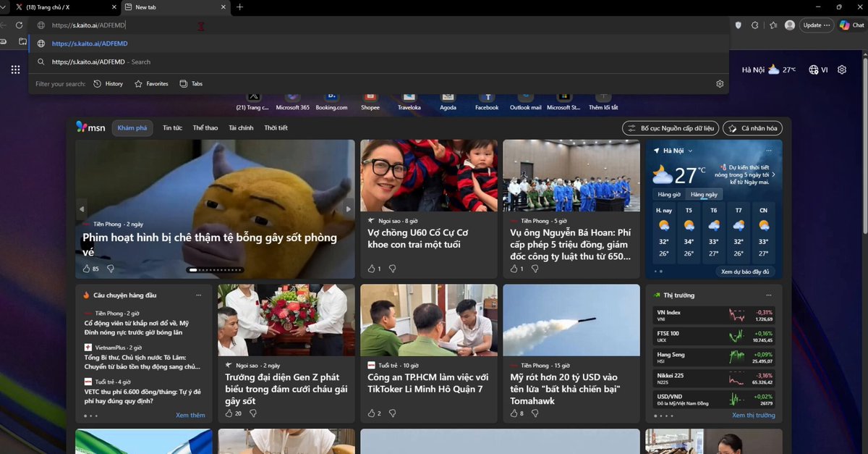Go to next carousel slide arrow
This screenshot has height=454, width=868.
coord(349,209)
